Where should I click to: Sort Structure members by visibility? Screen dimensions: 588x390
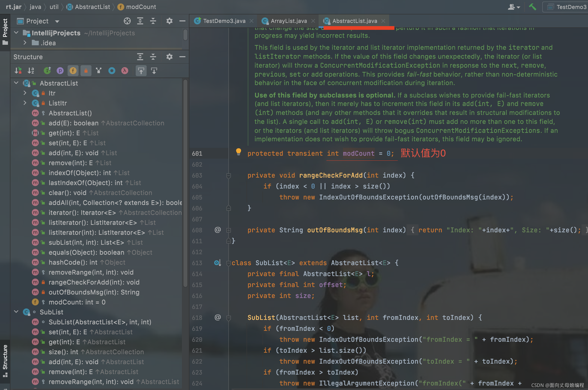click(18, 71)
